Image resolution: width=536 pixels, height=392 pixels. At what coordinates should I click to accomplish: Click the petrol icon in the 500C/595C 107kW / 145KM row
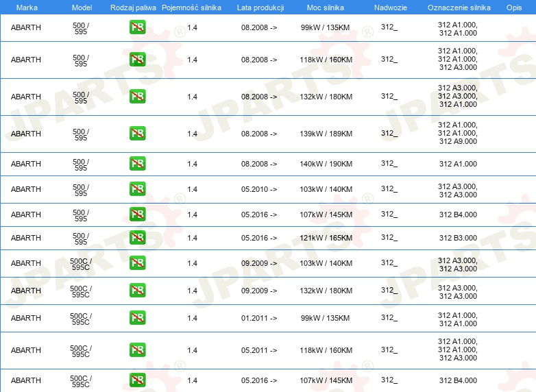pos(137,380)
